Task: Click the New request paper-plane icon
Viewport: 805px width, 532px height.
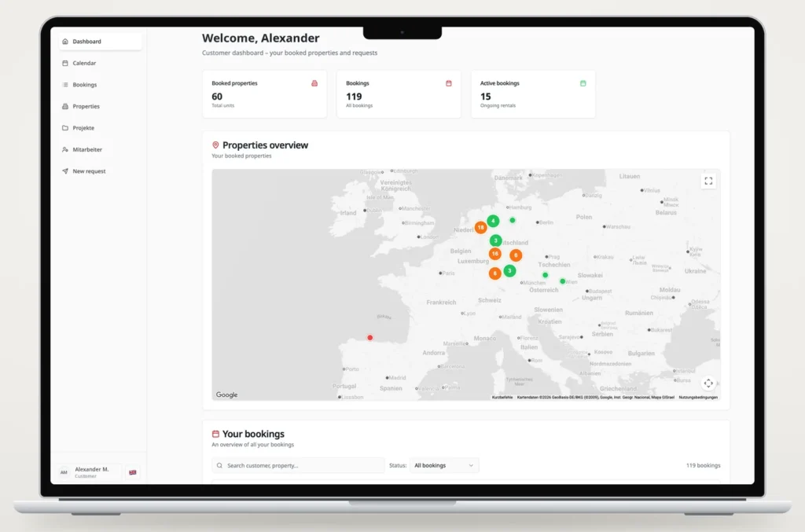Action: coord(65,171)
